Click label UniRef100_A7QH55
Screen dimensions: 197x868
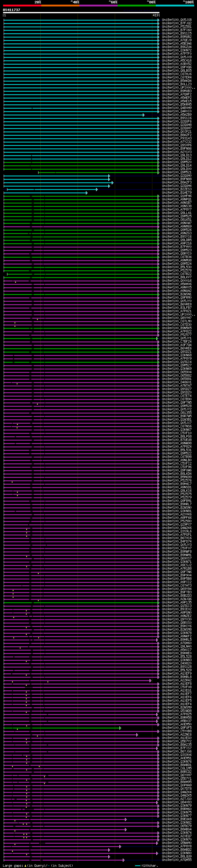(x=177, y=860)
